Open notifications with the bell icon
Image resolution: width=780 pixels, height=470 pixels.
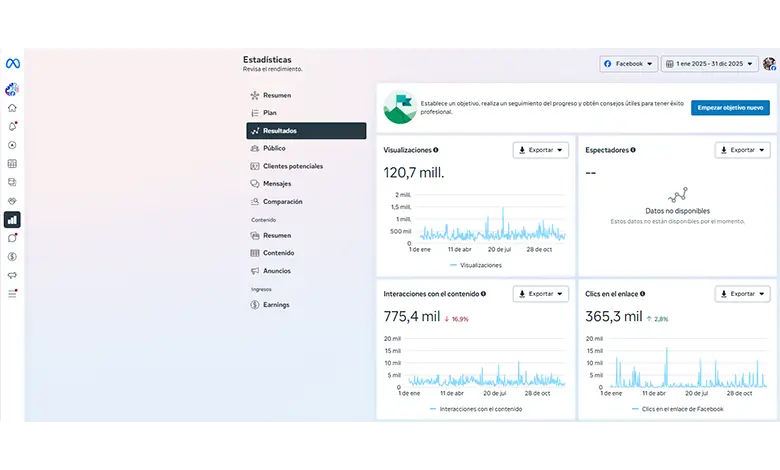pos(12,126)
